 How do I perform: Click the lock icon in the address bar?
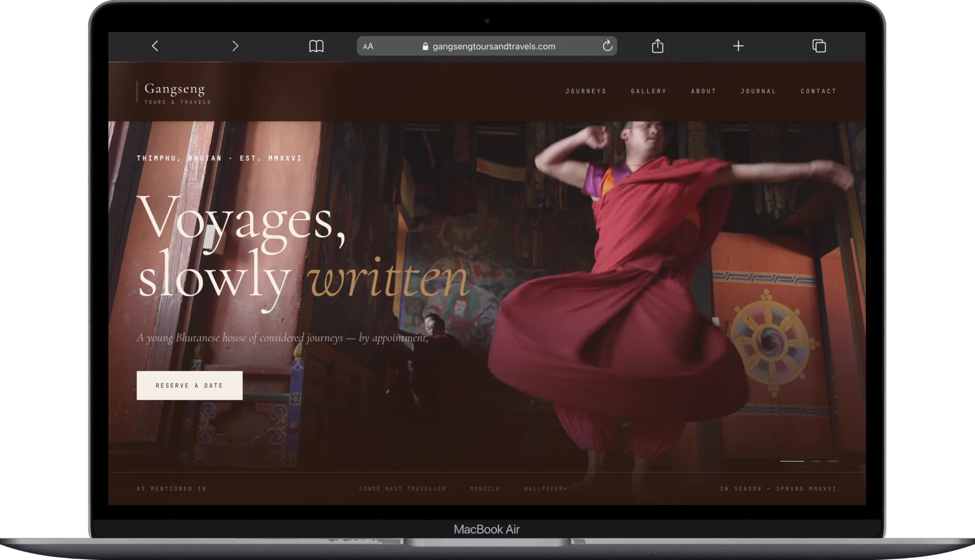point(425,46)
